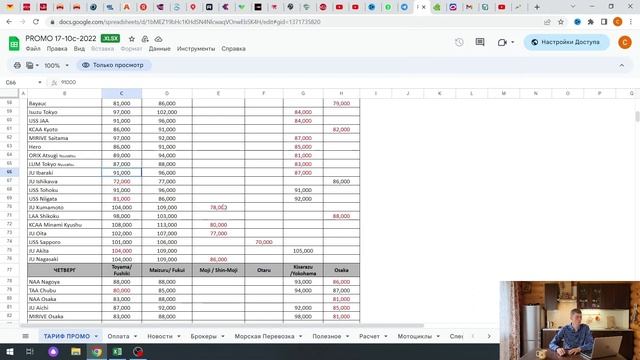This screenshot has height=360, width=640.
Task: Go back with browser back arrow
Action: (9, 22)
